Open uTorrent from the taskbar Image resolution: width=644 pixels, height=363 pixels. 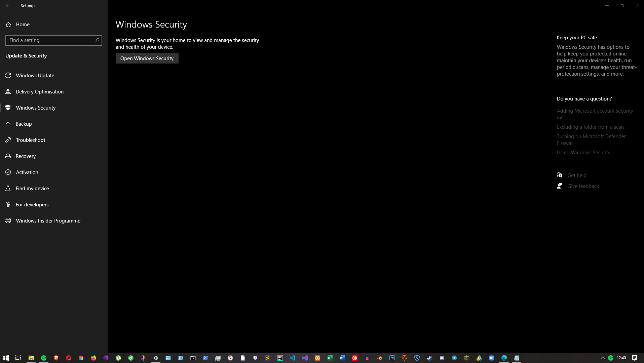tap(118, 358)
